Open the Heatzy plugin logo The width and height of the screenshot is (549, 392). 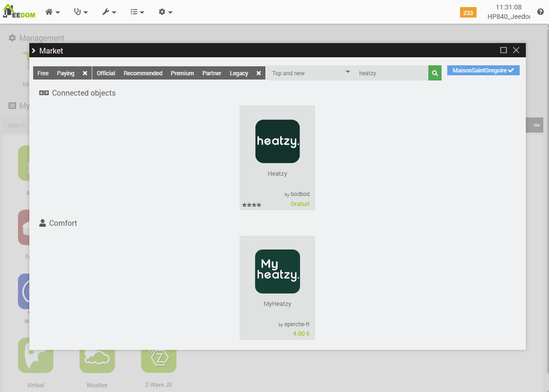pos(277,142)
